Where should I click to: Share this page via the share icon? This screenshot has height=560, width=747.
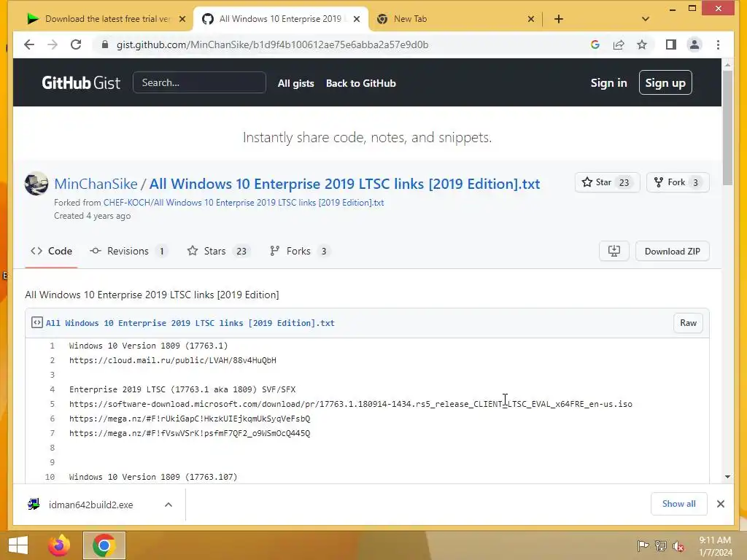click(619, 44)
